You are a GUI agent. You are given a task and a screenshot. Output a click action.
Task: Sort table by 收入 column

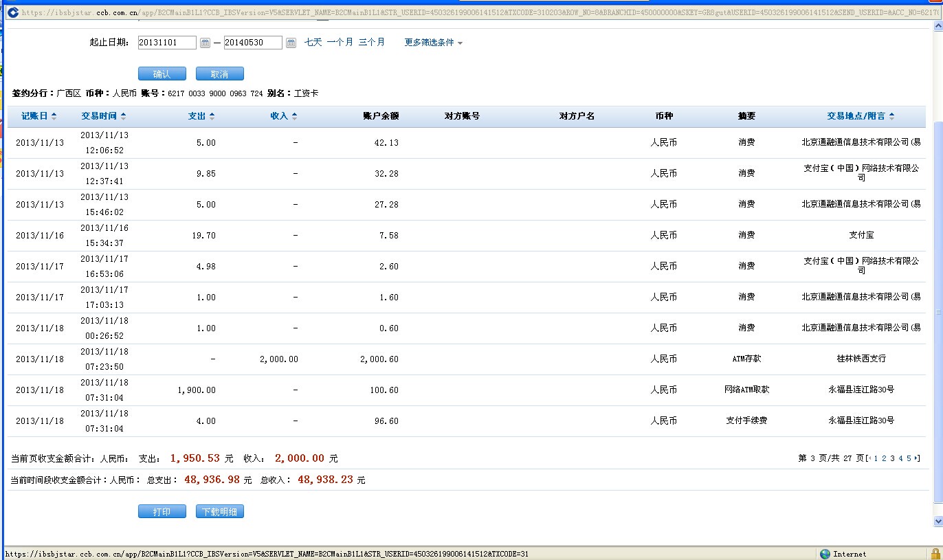click(x=283, y=116)
